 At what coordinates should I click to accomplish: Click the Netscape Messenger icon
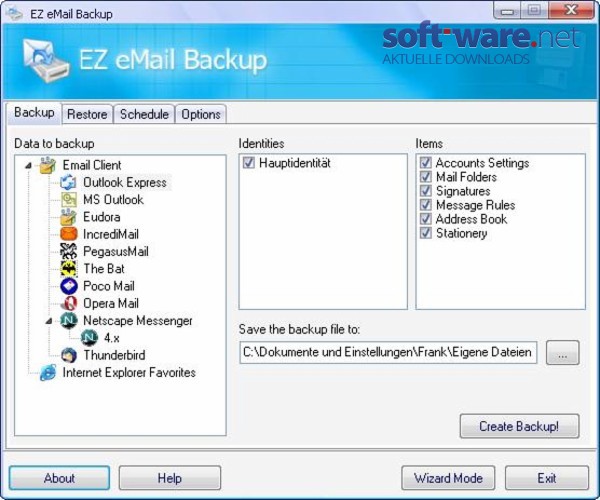(x=68, y=321)
